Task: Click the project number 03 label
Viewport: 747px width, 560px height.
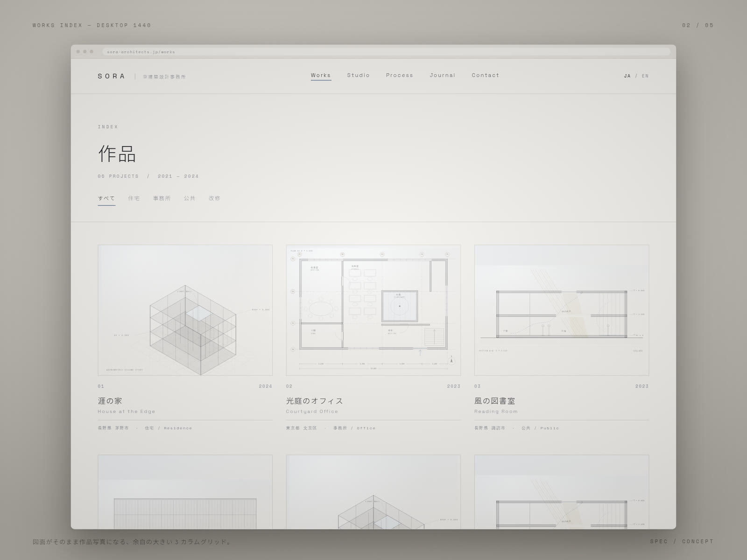Action: pos(478,386)
